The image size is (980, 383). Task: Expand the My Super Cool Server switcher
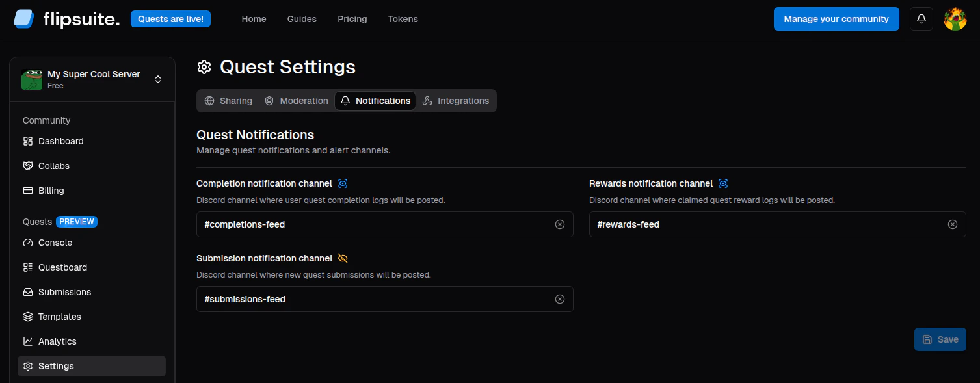92,79
